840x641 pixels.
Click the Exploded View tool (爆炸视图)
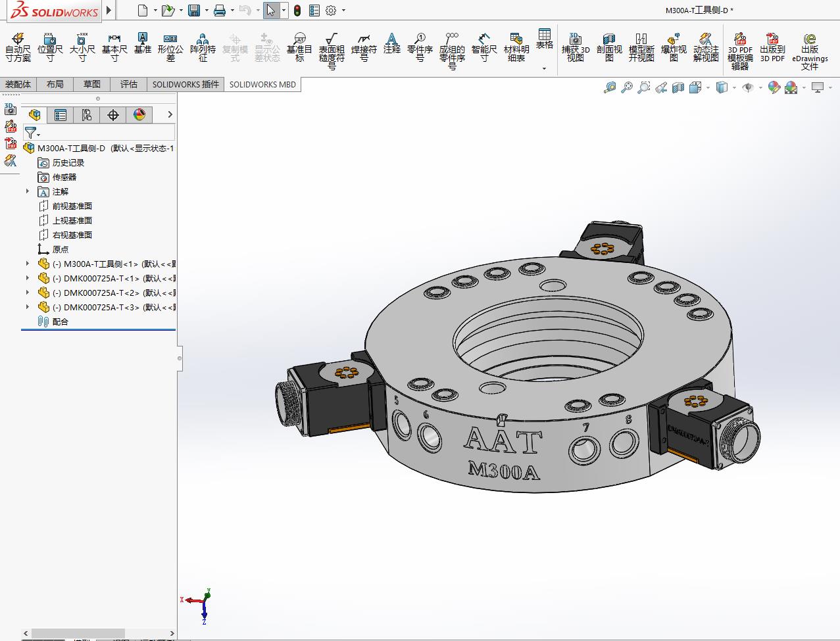point(674,47)
